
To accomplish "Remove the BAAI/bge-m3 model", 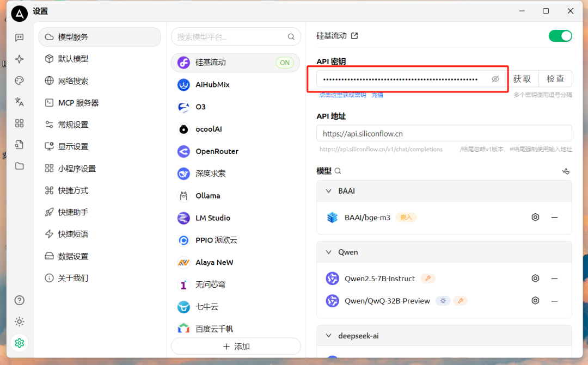I will pyautogui.click(x=555, y=218).
